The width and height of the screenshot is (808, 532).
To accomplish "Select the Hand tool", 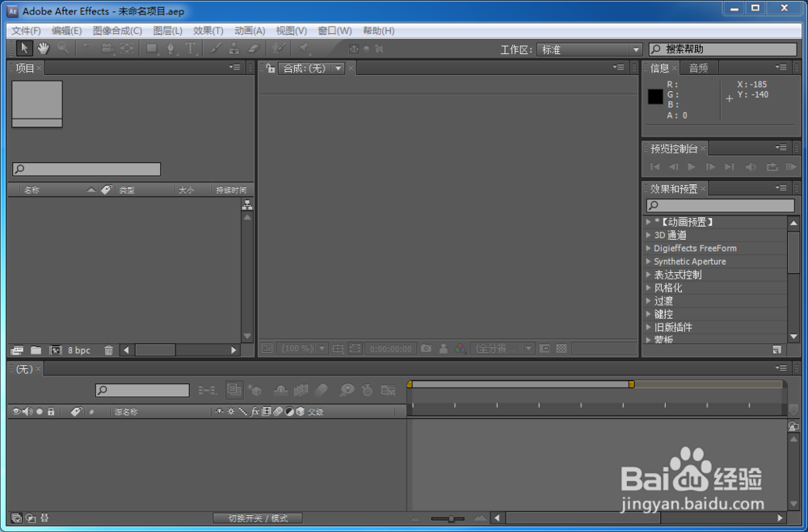I will 44,49.
